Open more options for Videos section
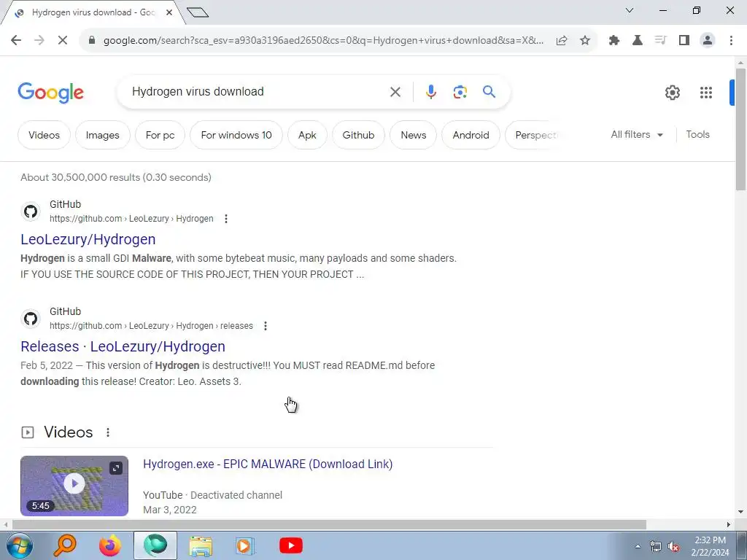The width and height of the screenshot is (747, 560). pyautogui.click(x=108, y=432)
